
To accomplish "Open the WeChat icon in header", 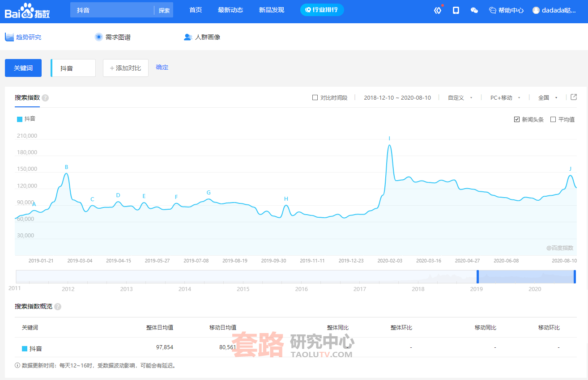I will tap(474, 10).
